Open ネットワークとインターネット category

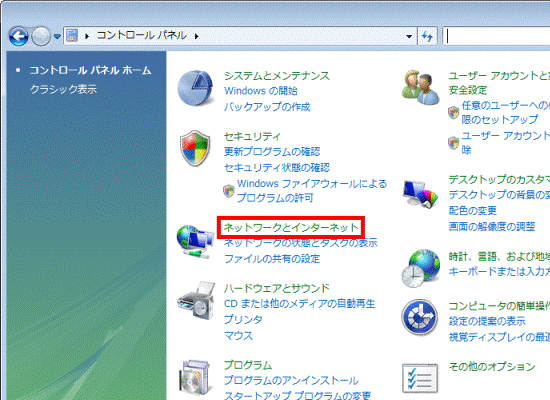[291, 228]
